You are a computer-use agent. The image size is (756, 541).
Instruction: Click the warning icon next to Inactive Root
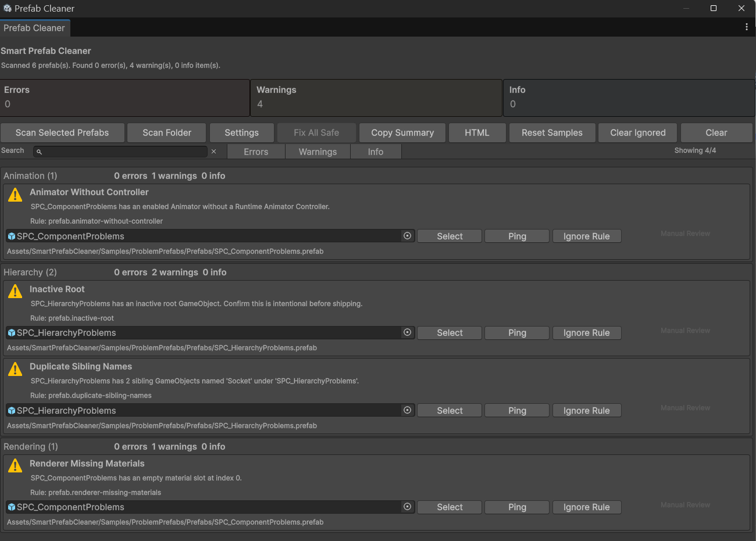15,291
